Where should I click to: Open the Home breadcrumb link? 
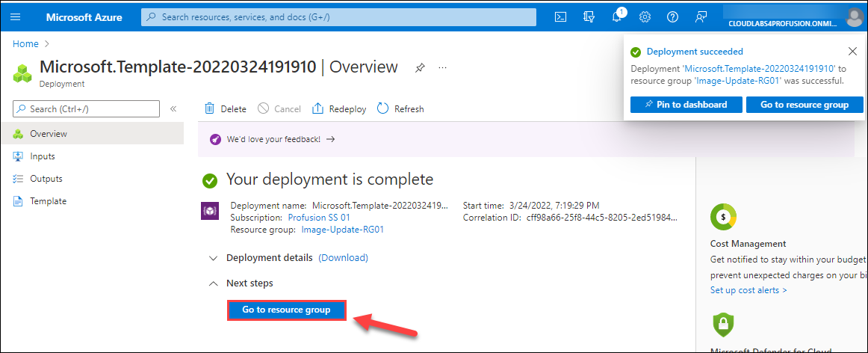pos(25,44)
